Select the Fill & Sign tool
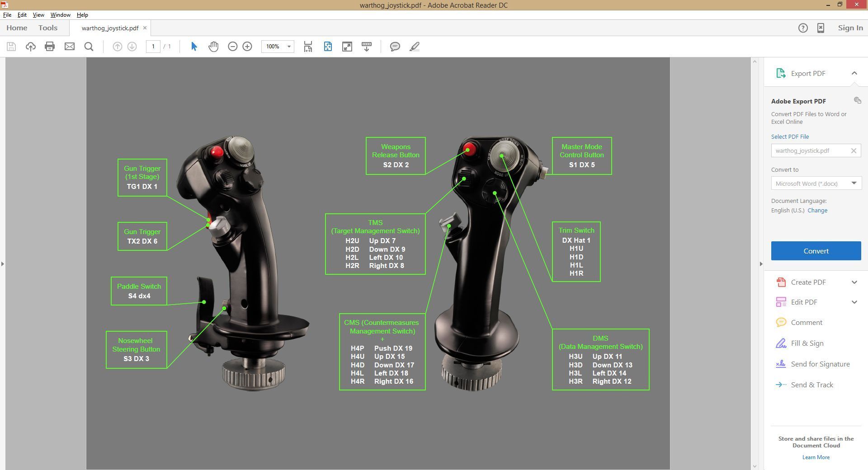Viewport: 868px width, 470px height. [x=807, y=343]
